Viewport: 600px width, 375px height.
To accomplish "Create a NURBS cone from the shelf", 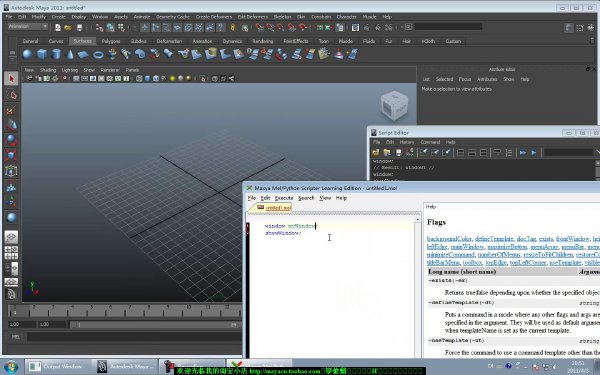I will pyautogui.click(x=70, y=54).
